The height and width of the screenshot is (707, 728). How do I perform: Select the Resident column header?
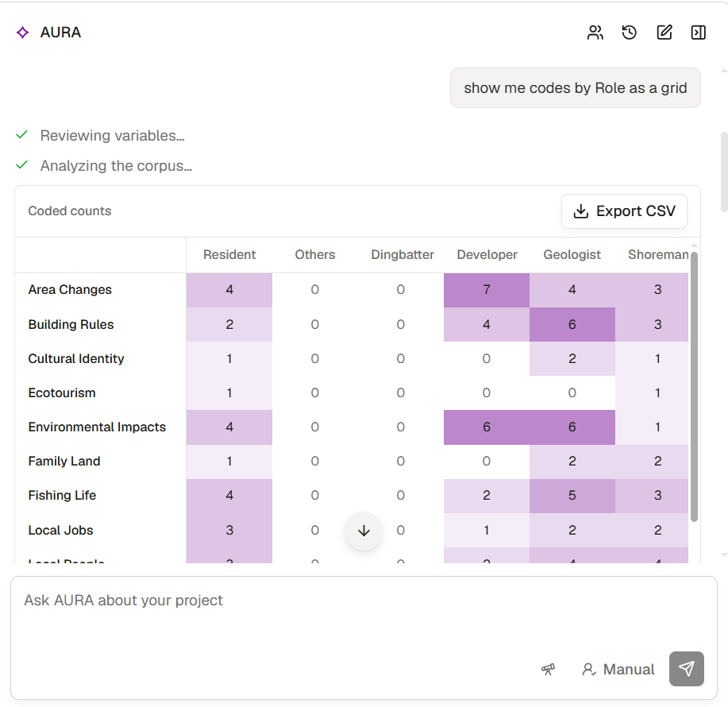pos(229,254)
